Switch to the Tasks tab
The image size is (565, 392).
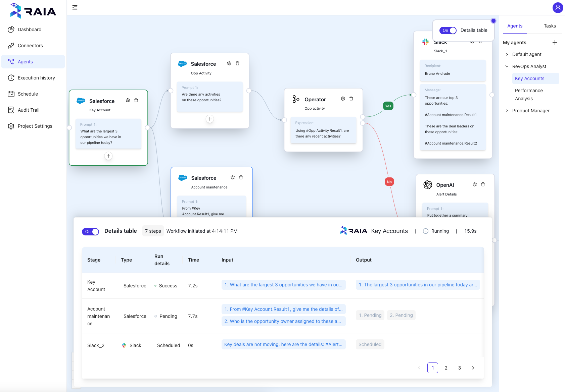[x=550, y=26]
